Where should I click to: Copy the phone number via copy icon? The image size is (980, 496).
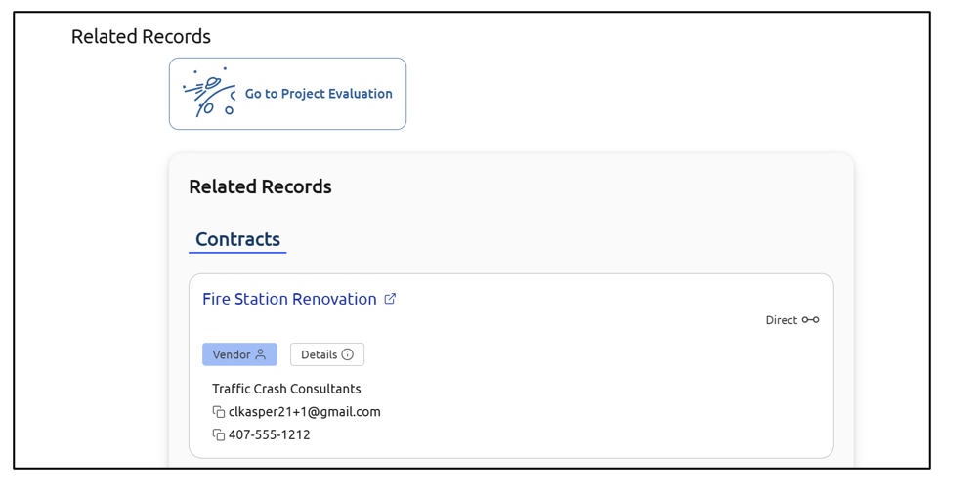pyautogui.click(x=219, y=435)
